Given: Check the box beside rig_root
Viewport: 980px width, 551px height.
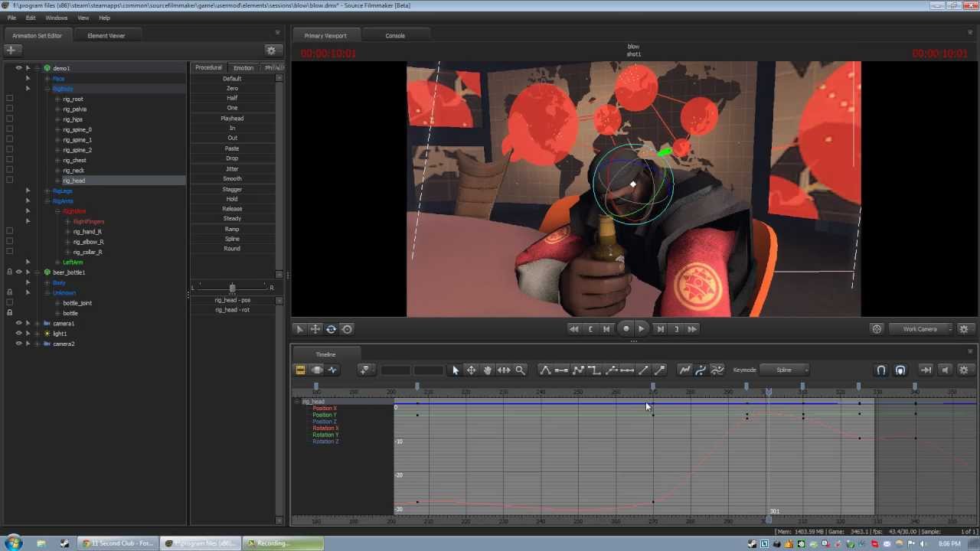Looking at the screenshot, I should pos(9,99).
